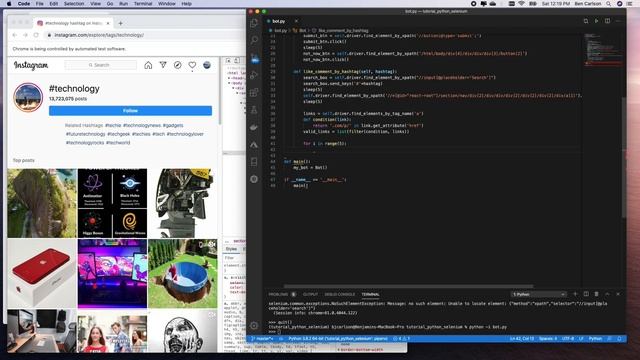Open the red iPhone box post thumbnail
This screenshot has width=640, height=360.
pyautogui.click(x=42, y=273)
